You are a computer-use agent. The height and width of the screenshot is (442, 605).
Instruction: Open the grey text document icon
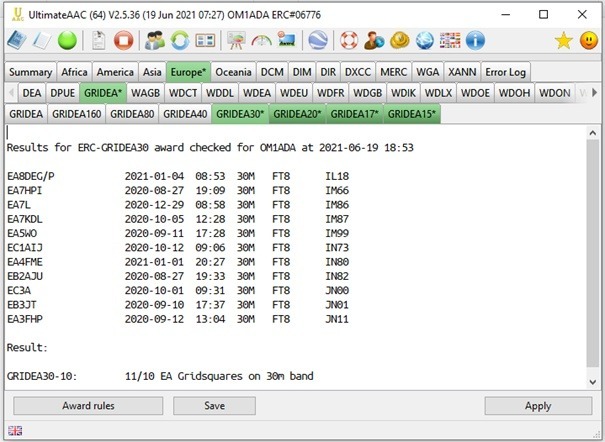[x=99, y=40]
